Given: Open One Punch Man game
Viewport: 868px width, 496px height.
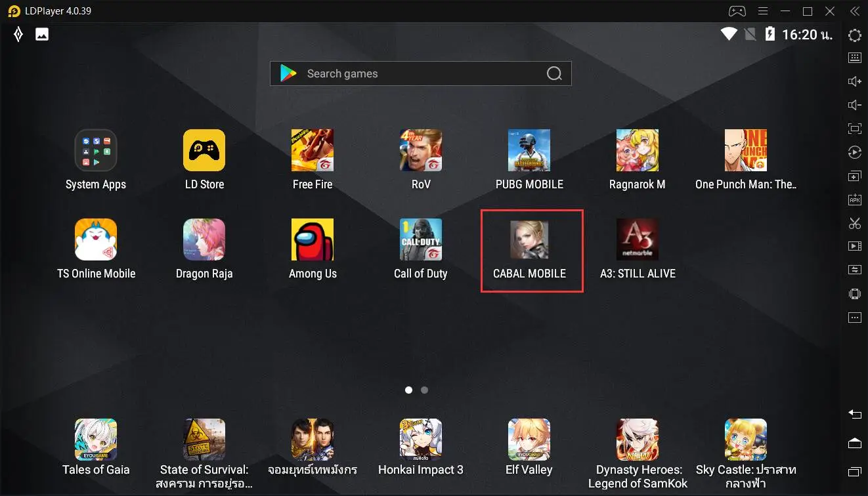Looking at the screenshot, I should tap(746, 150).
